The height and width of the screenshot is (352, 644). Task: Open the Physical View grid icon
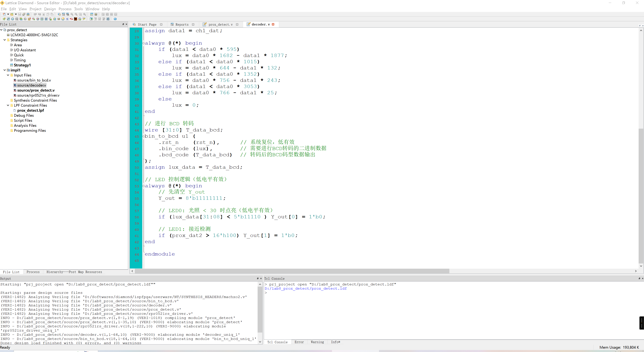pos(46,19)
